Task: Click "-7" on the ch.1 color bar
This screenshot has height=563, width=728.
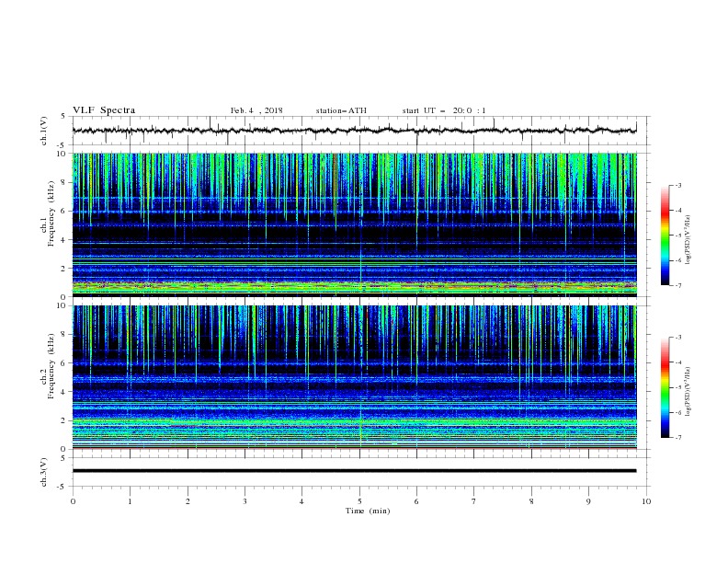Action: click(677, 286)
